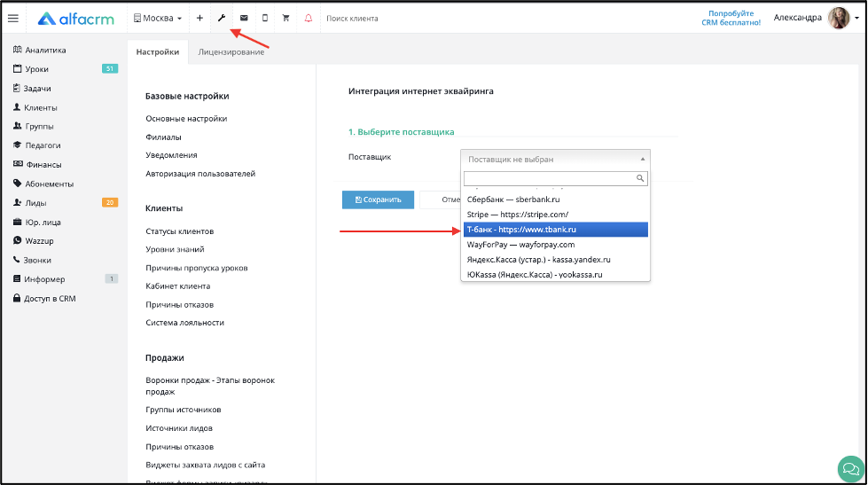Viewport: 868px width, 485px height.
Task: Click the red notification bell
Action: click(x=309, y=19)
